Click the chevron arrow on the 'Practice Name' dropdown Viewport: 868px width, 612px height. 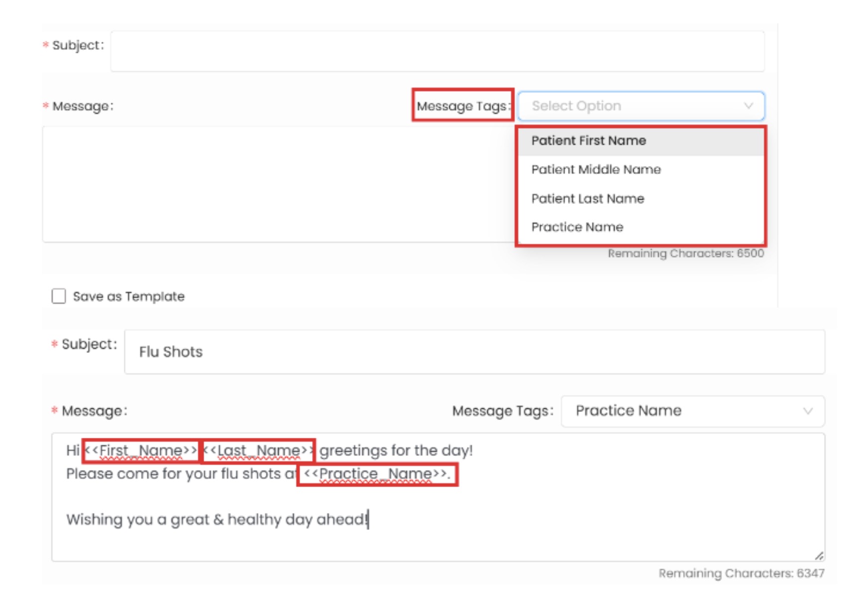pyautogui.click(x=808, y=411)
